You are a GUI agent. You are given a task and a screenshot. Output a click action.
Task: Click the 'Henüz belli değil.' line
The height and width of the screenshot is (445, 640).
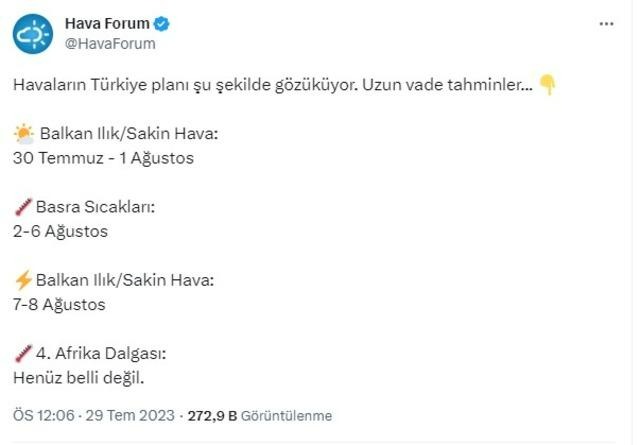pyautogui.click(x=79, y=378)
